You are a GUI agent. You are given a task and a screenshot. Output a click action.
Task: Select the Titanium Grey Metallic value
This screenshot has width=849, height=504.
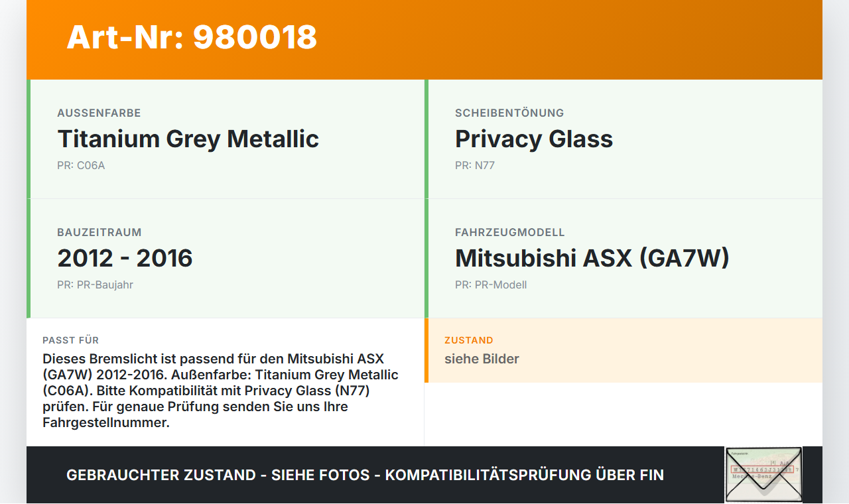188,139
